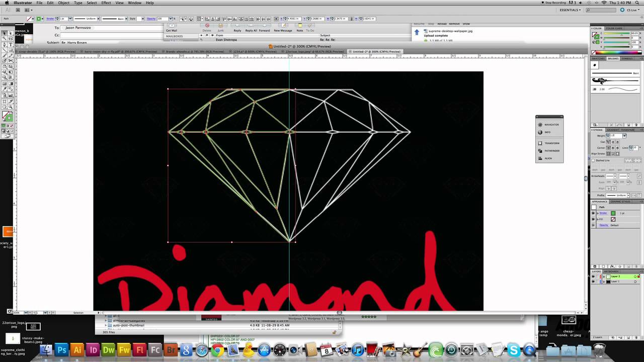Select the Magic Wand tool

coord(5,38)
